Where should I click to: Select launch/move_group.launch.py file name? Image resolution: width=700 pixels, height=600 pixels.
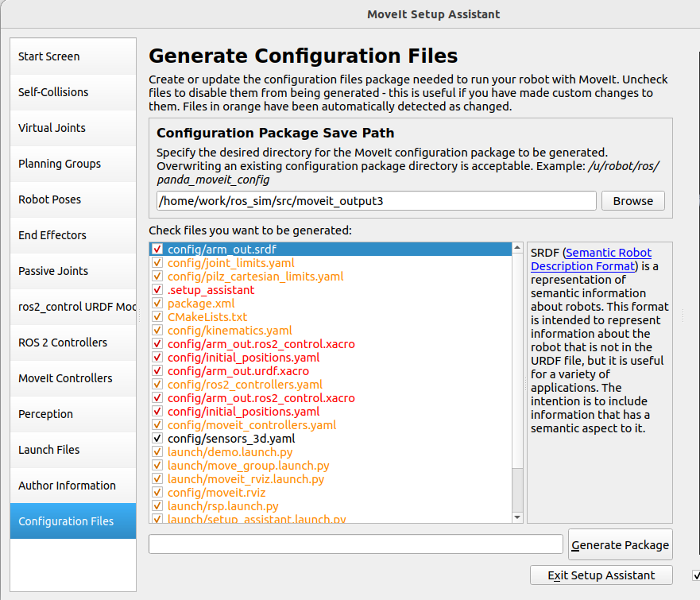[248, 465]
